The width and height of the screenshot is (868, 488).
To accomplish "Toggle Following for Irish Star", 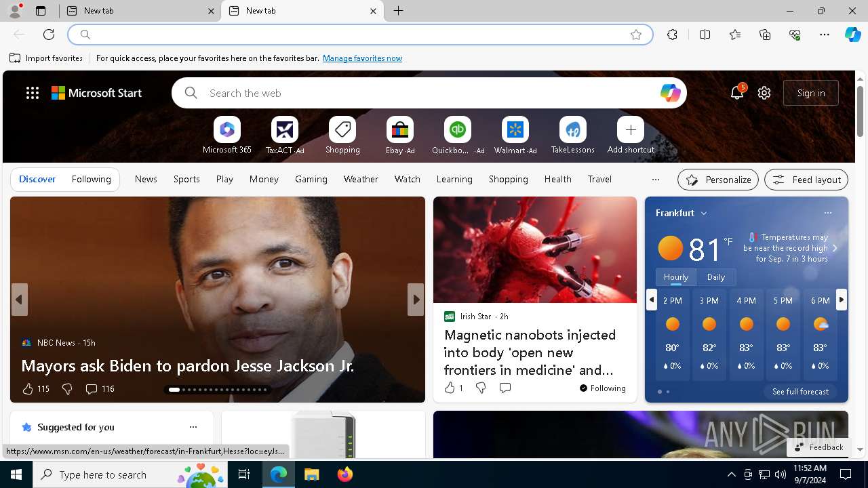I will tap(602, 388).
